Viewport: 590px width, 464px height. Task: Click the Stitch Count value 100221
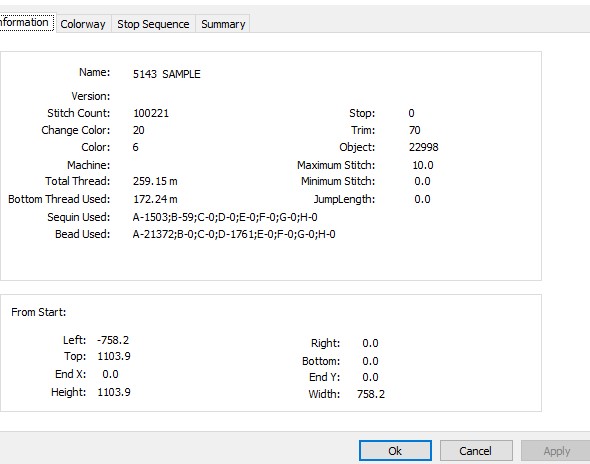pyautogui.click(x=151, y=113)
